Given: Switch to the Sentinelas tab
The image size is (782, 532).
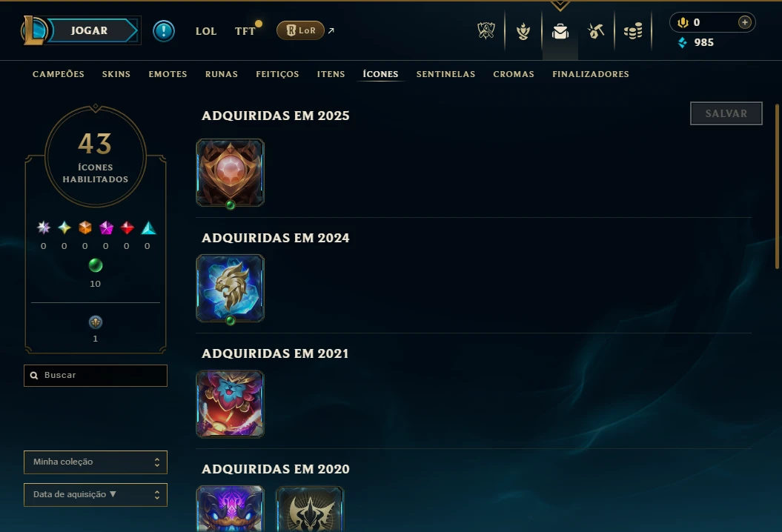Looking at the screenshot, I should [x=446, y=74].
